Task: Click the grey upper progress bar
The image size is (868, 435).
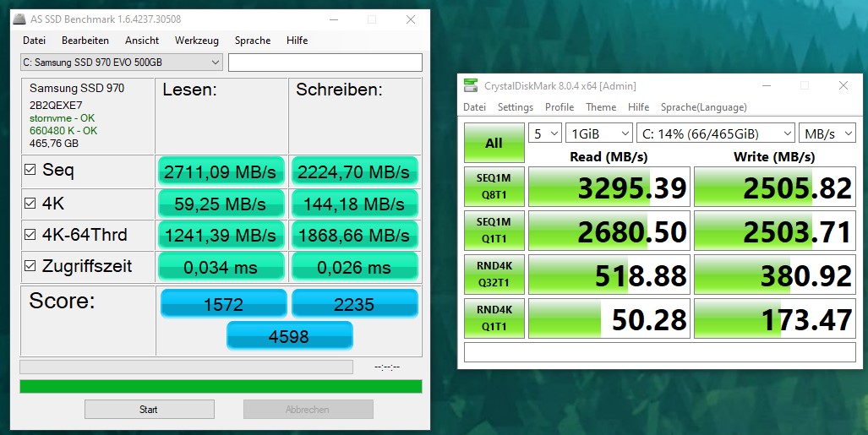Action: click(186, 367)
